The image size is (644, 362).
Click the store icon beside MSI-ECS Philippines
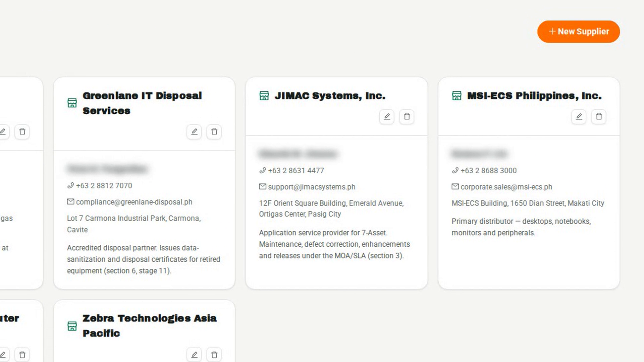(457, 96)
